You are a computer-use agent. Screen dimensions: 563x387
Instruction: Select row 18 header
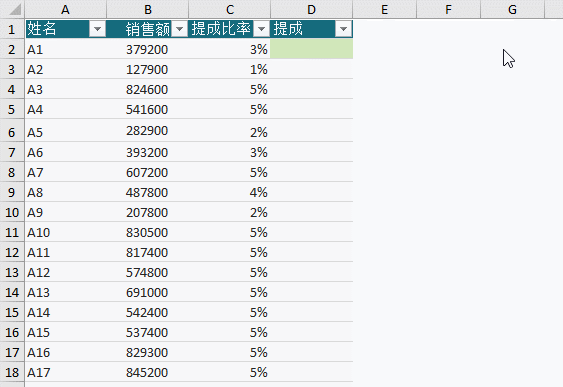tap(12, 372)
